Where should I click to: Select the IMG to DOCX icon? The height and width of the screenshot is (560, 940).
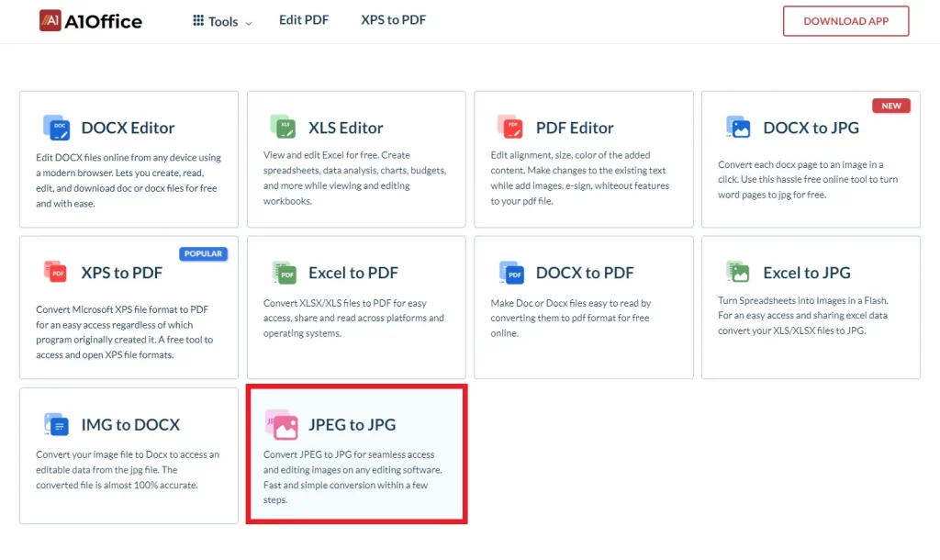tap(56, 424)
